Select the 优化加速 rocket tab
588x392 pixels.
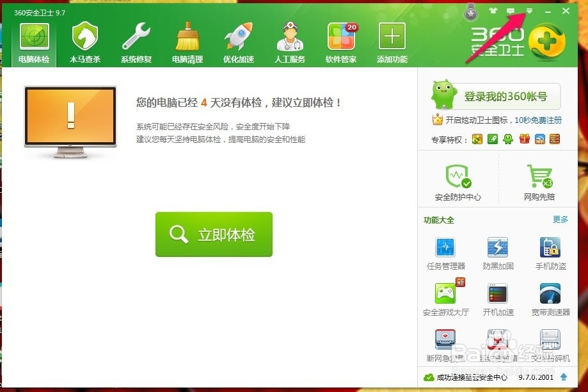(x=239, y=44)
